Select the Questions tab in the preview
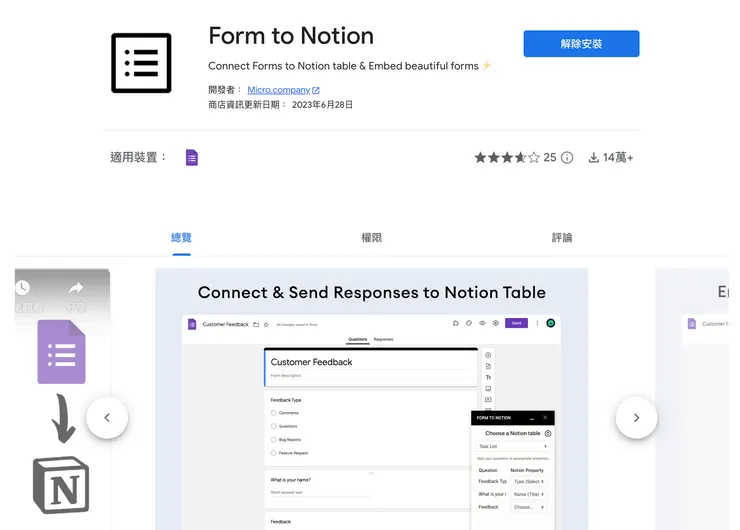 358,339
